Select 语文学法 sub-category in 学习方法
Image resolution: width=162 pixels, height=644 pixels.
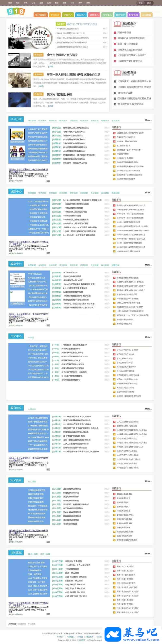coord(32,120)
